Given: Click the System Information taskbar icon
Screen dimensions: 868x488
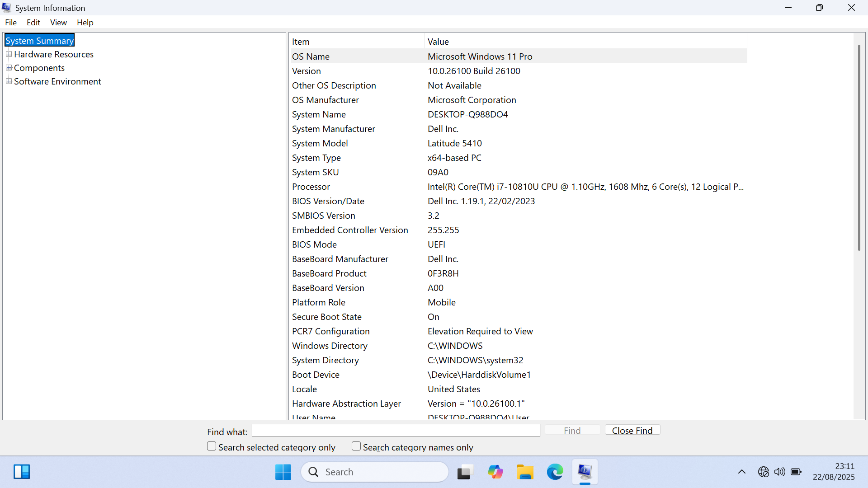Looking at the screenshot, I should coord(585,472).
